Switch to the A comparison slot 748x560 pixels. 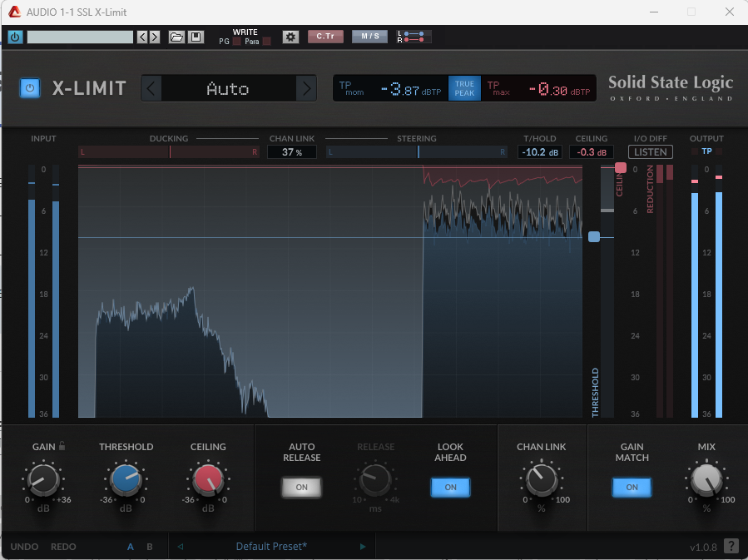point(131,547)
